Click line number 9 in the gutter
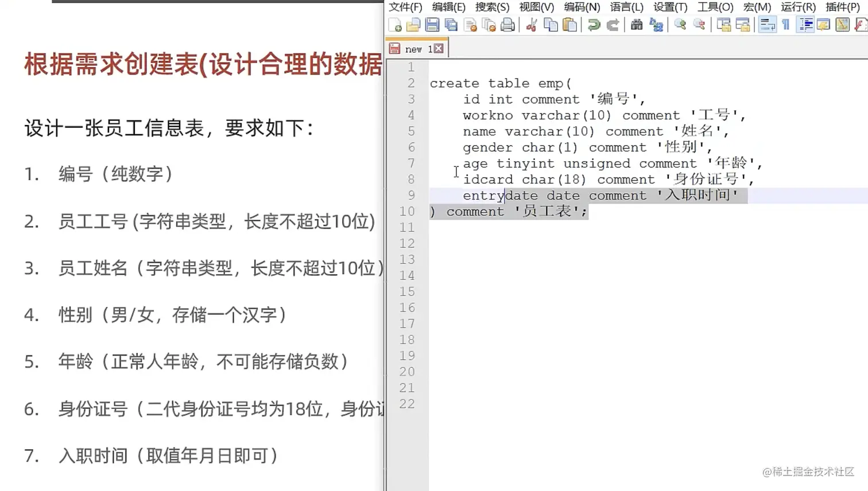 (x=411, y=196)
